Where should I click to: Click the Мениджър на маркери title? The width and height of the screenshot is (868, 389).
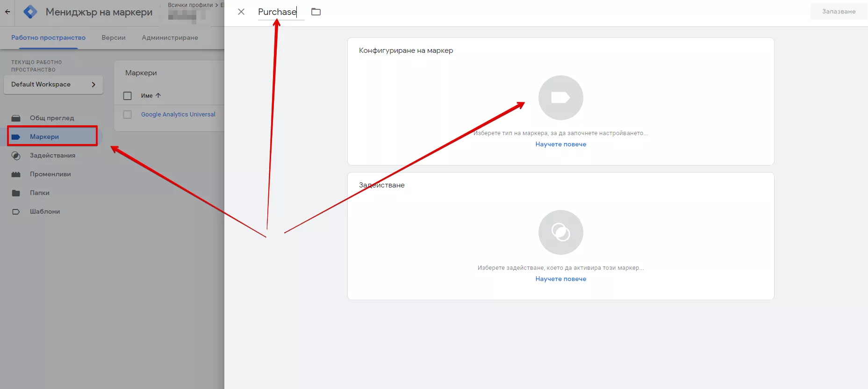(x=99, y=12)
